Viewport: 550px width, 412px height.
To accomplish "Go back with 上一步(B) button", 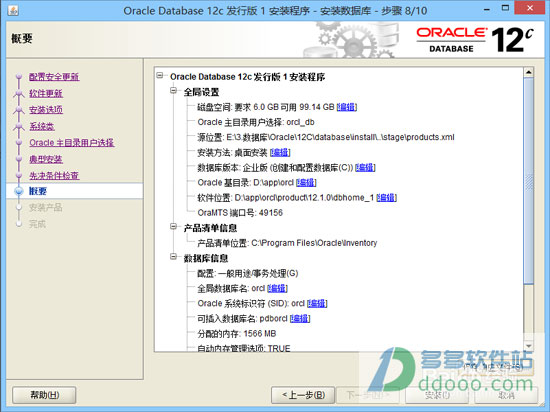I will [303, 395].
